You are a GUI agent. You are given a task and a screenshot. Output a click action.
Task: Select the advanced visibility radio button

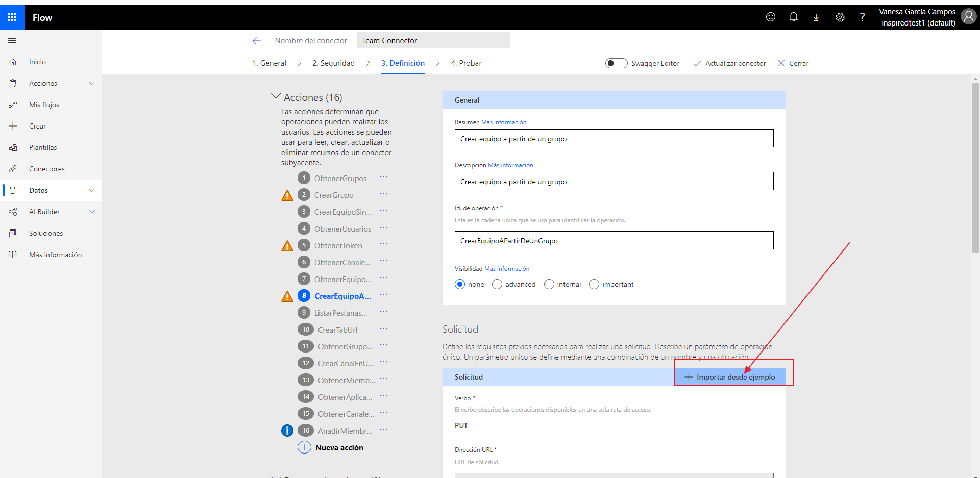[497, 285]
